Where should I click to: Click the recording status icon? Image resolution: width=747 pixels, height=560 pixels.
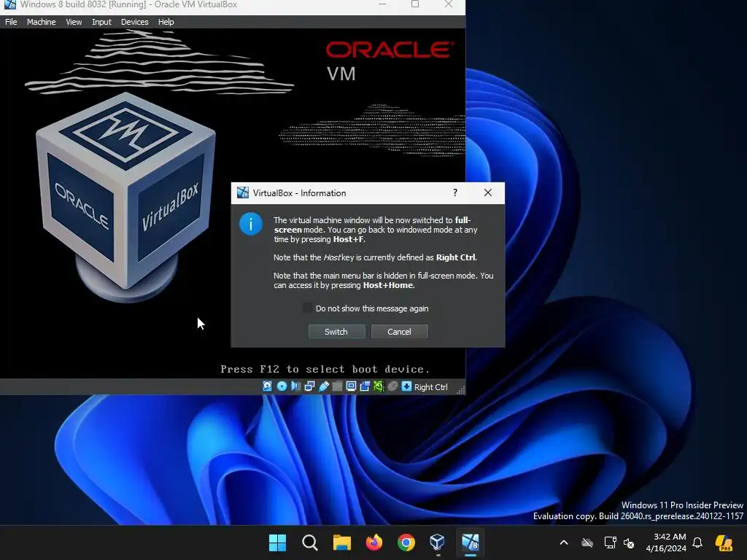pyautogui.click(x=365, y=386)
